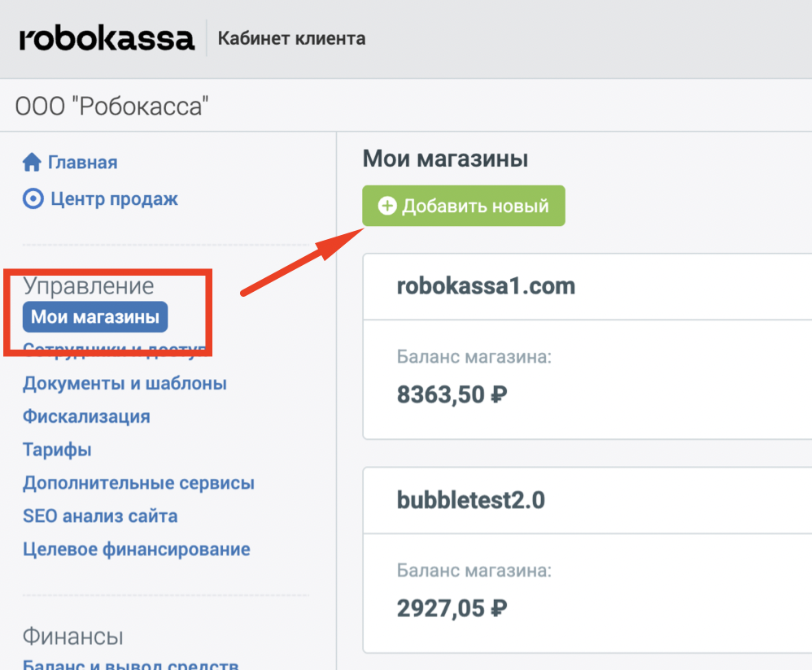Open the robokassa1.com shop
812x670 pixels.
pos(486,286)
